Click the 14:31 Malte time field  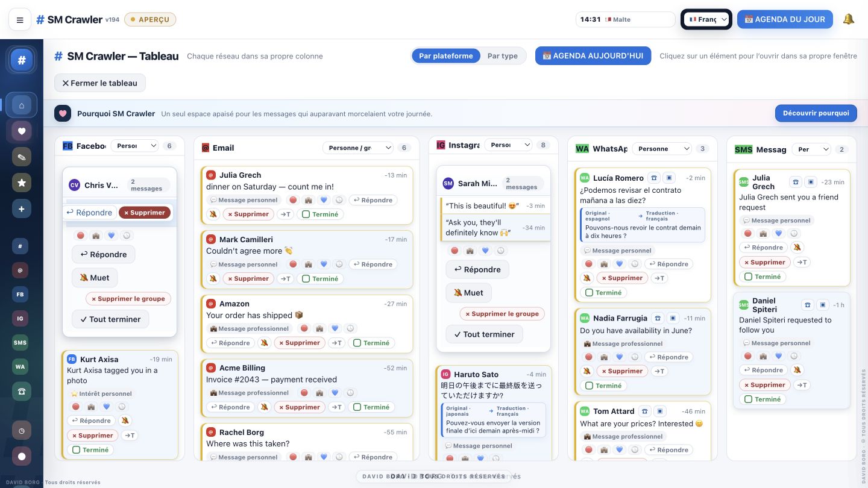(626, 19)
